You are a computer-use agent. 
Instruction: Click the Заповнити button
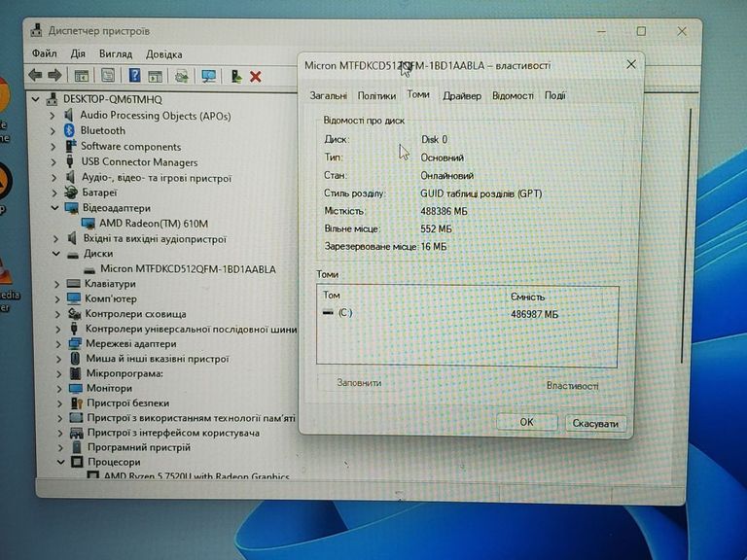click(x=359, y=383)
